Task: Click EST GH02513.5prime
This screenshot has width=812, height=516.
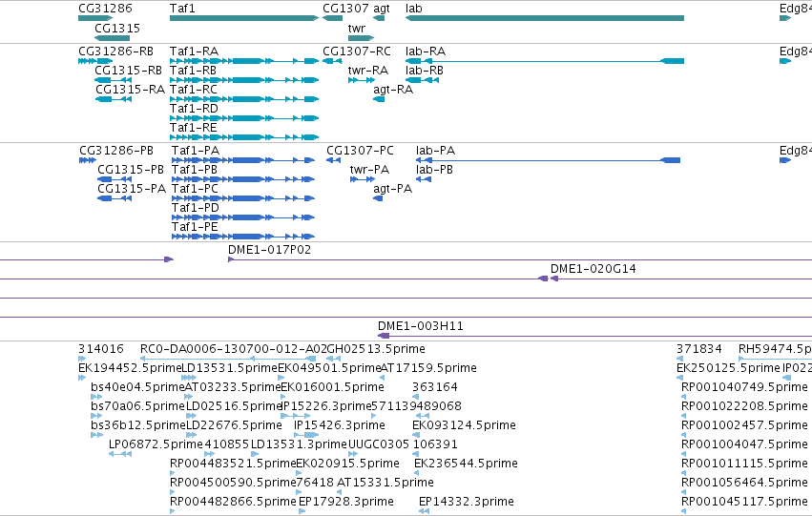Action: point(334,359)
